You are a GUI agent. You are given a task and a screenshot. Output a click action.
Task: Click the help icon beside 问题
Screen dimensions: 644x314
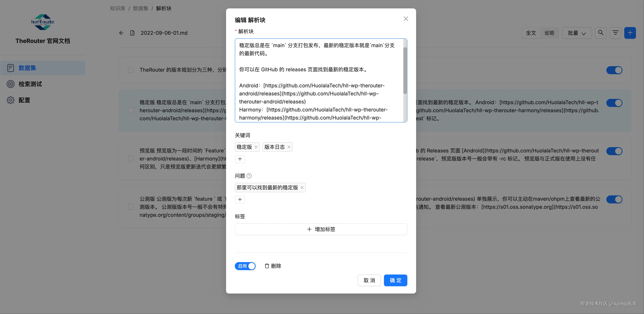[x=249, y=176]
